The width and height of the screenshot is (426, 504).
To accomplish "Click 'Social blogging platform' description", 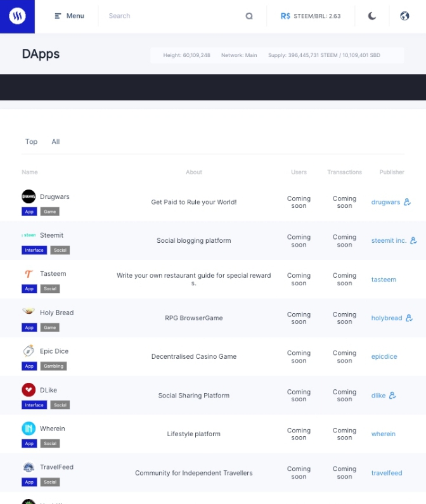I will tap(194, 241).
